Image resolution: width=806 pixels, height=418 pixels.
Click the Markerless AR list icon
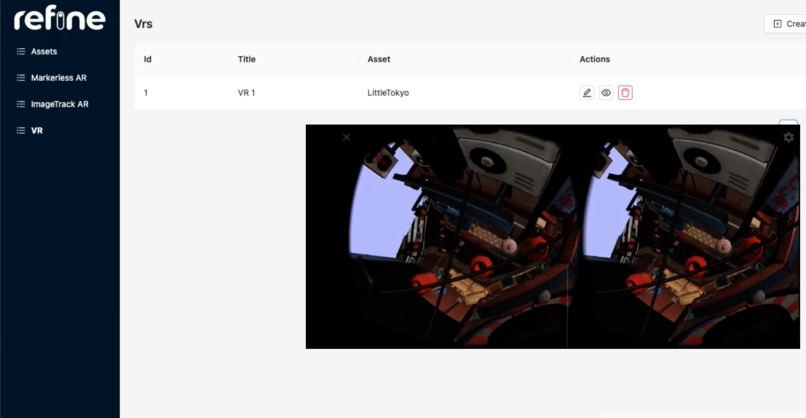(21, 78)
